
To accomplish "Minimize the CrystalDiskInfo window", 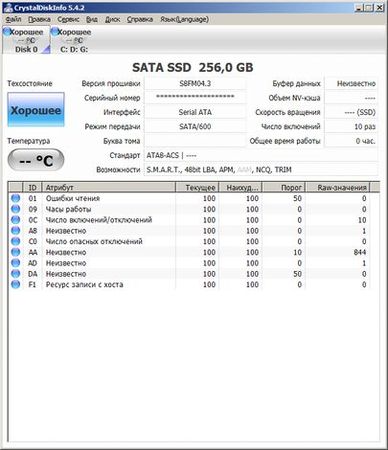I will pos(359,7).
